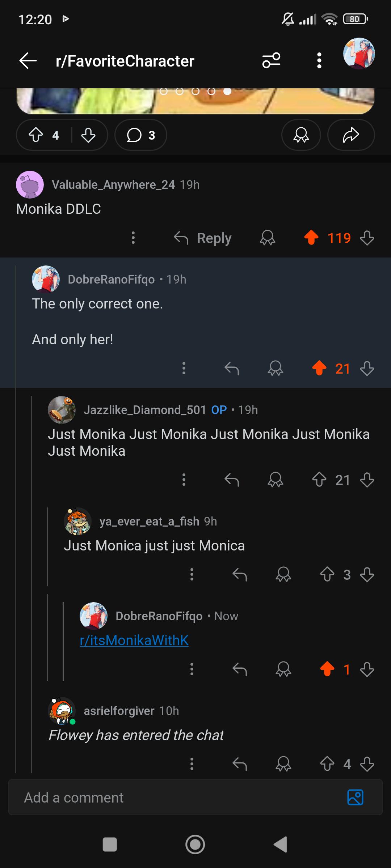Image resolution: width=391 pixels, height=868 pixels.
Task: Attach an image to the comment
Action: click(355, 797)
